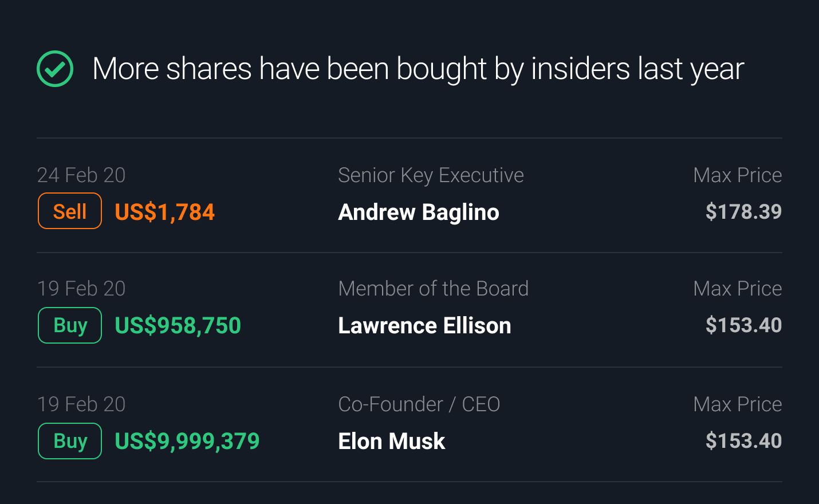
Task: Select the Senior Key Executive role label
Action: pos(431,175)
